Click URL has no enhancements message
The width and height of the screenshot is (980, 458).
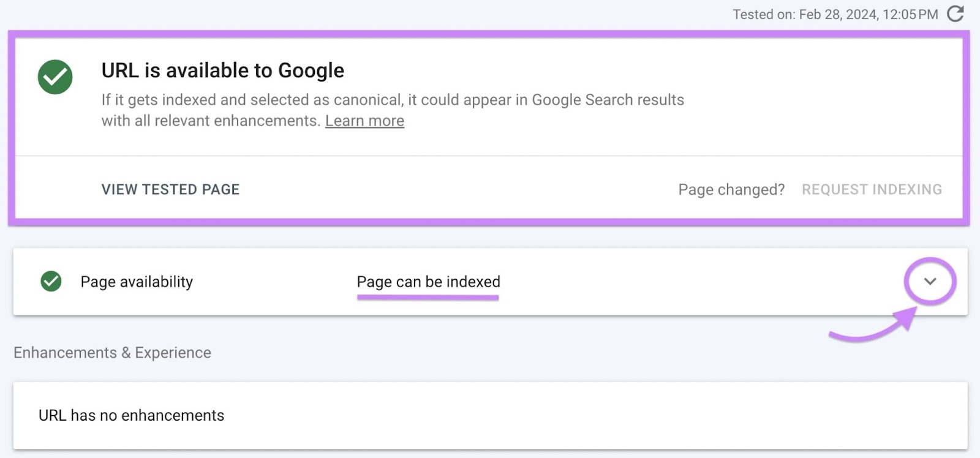pos(131,415)
